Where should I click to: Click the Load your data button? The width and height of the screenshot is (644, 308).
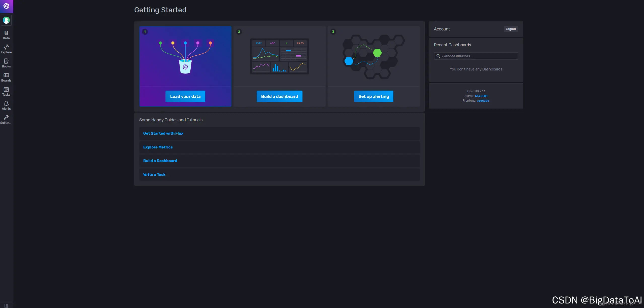[x=185, y=96]
